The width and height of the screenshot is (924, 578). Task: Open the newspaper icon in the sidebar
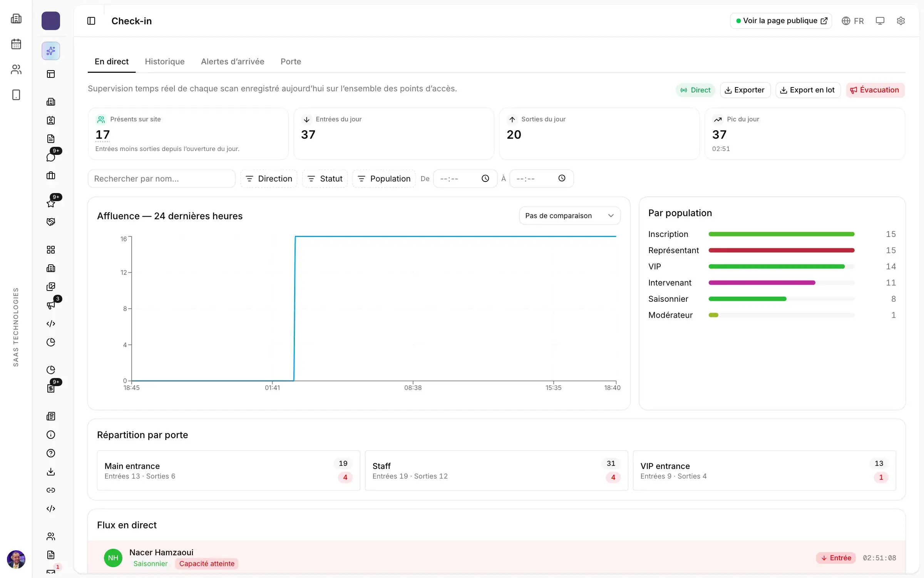pos(51,416)
